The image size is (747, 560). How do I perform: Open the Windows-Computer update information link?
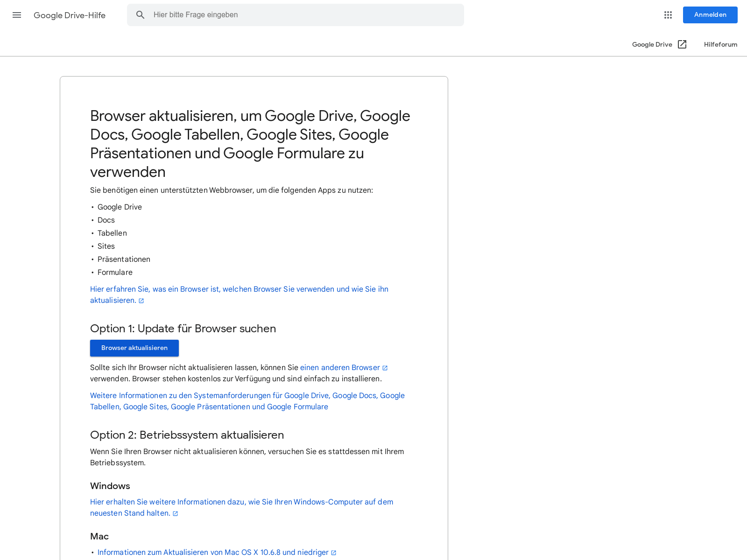pos(241,507)
